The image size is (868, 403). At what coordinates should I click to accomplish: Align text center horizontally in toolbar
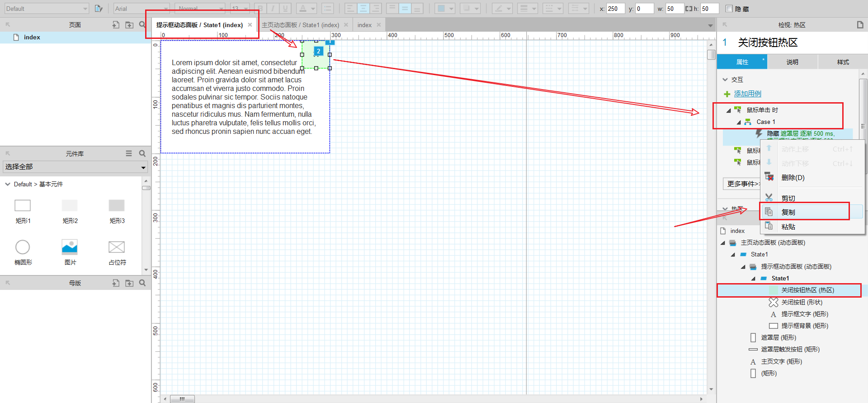(x=363, y=8)
